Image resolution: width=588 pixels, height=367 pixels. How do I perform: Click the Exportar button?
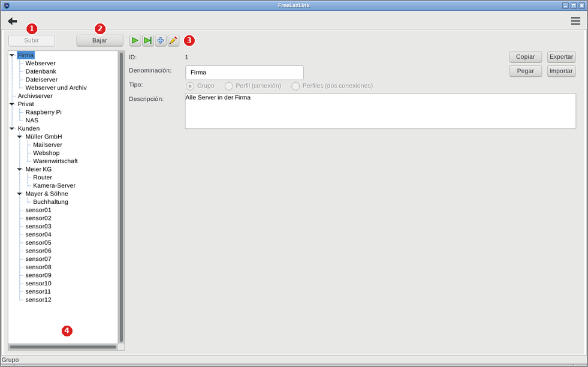pos(561,56)
